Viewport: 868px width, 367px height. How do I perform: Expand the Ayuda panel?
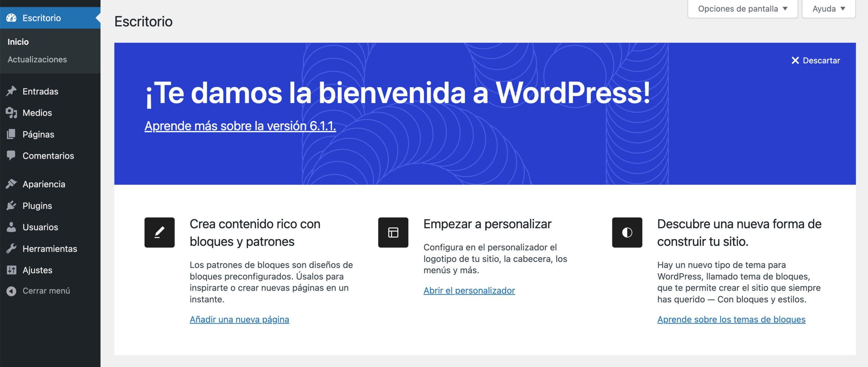click(828, 8)
